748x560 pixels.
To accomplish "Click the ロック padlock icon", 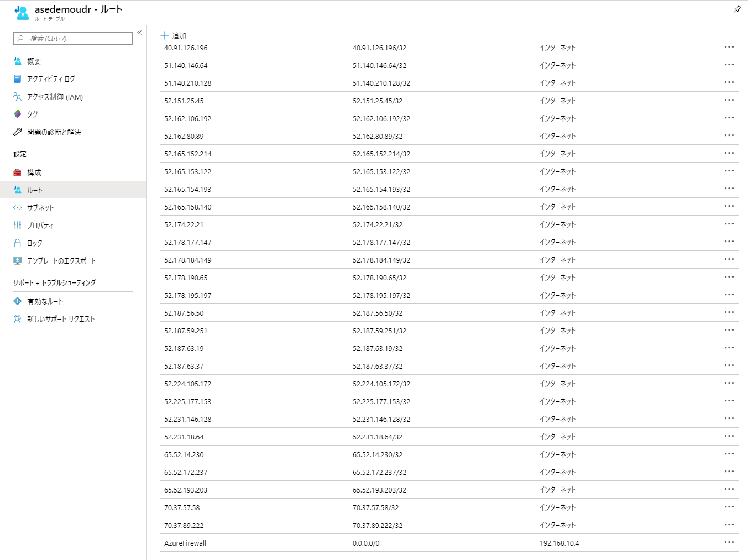I will (18, 243).
